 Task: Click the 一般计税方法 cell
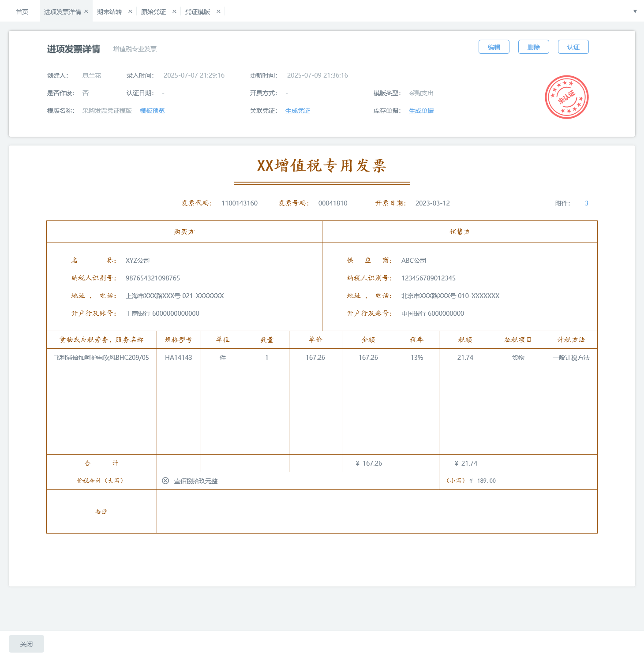pos(571,358)
